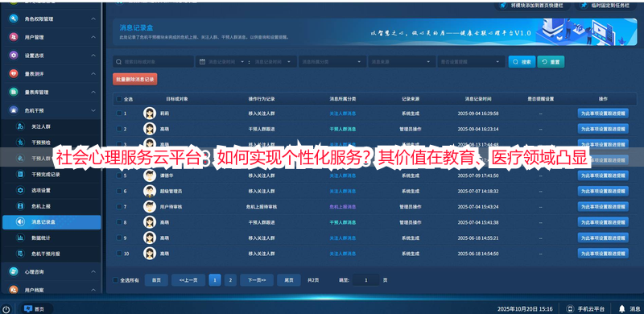This screenshot has height=314, width=644.
Task: Click 莉莉's avatar in row 1
Action: pyautogui.click(x=150, y=113)
